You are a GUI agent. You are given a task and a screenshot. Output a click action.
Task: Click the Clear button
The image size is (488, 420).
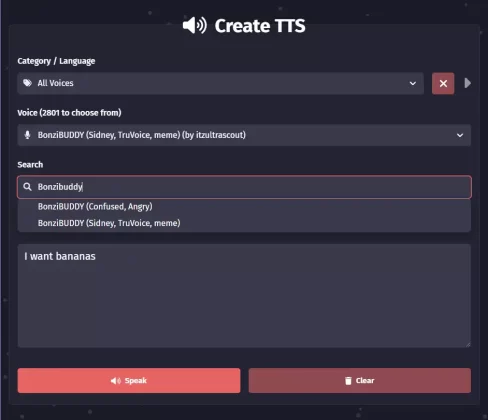click(x=360, y=380)
